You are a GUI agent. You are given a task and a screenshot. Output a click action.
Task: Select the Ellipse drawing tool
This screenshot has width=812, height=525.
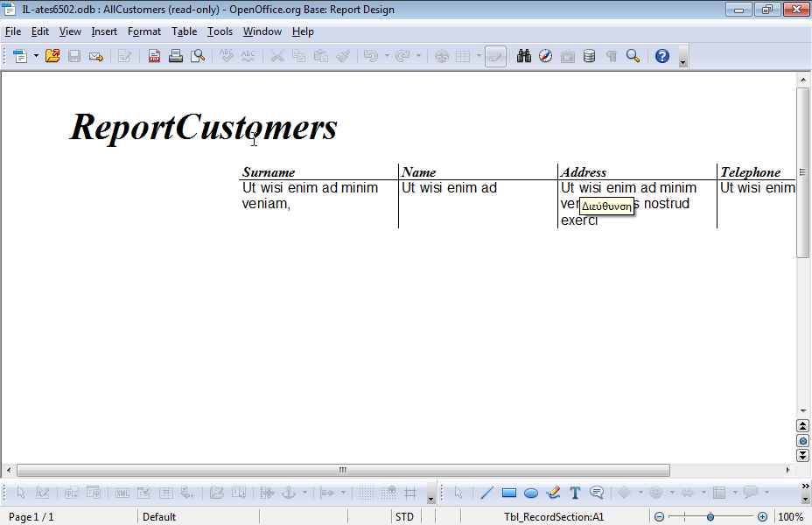tap(531, 493)
